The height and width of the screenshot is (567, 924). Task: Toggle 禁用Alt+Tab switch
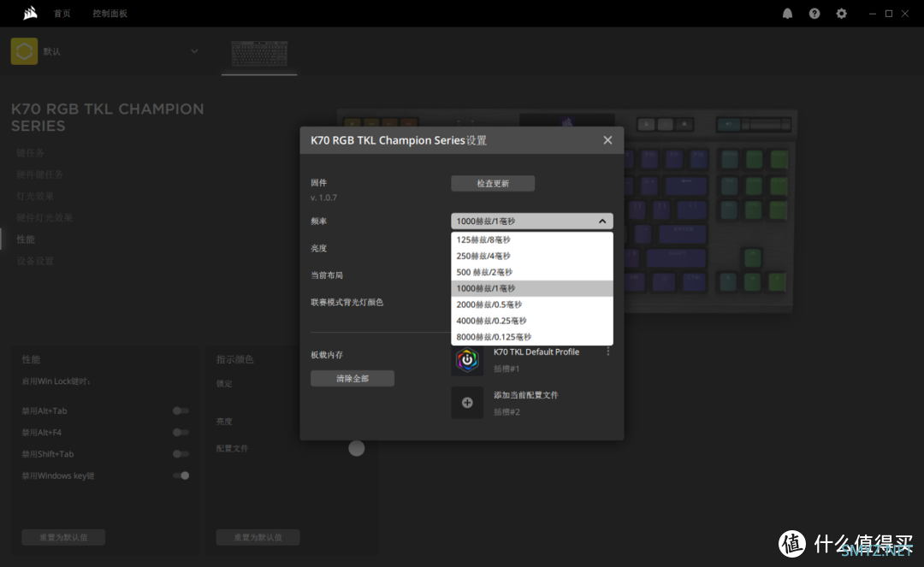point(181,411)
